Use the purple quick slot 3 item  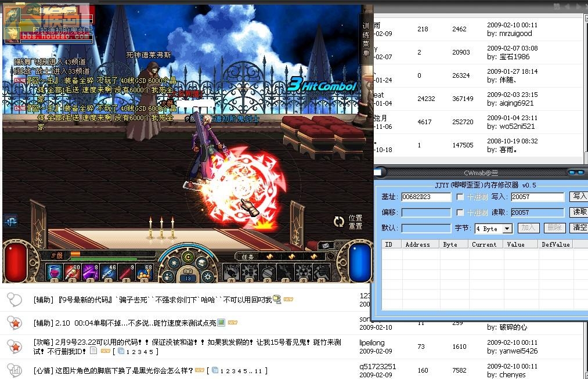coord(90,272)
